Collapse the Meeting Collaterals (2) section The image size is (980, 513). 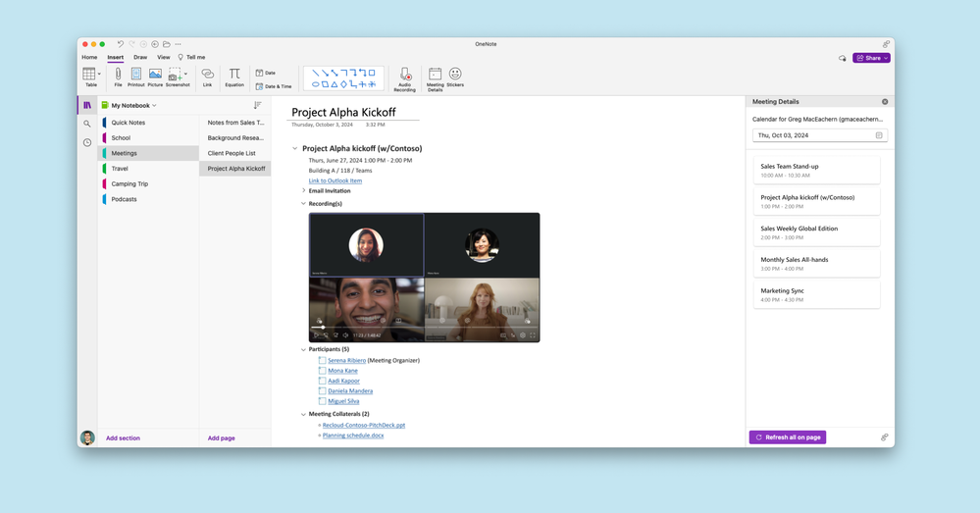point(304,414)
